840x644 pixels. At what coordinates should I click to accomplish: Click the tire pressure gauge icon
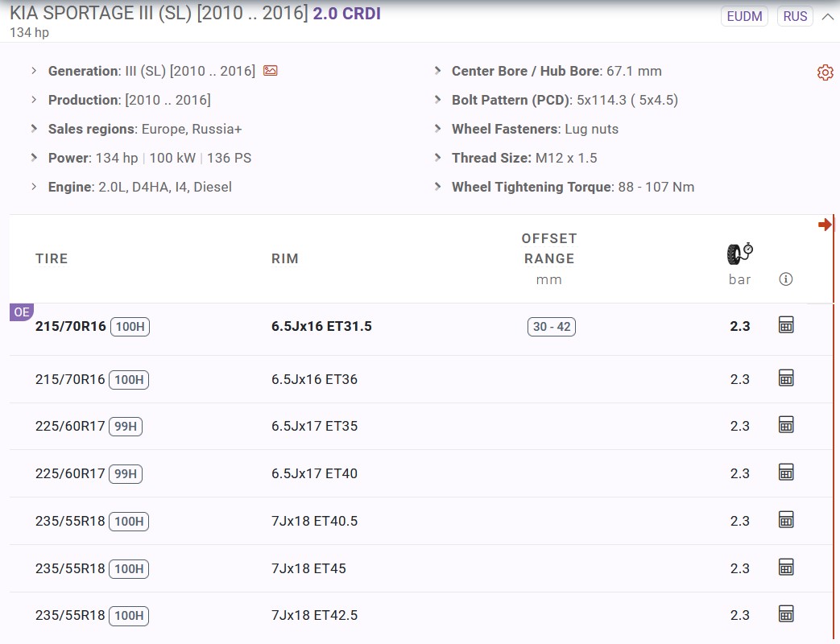click(740, 254)
